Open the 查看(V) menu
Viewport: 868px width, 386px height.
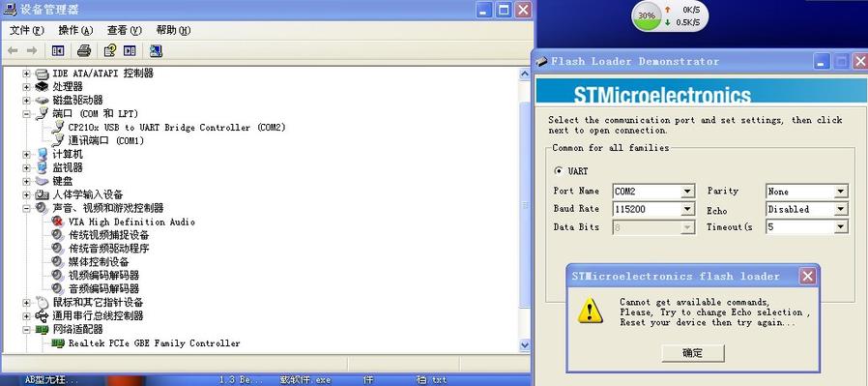(124, 30)
